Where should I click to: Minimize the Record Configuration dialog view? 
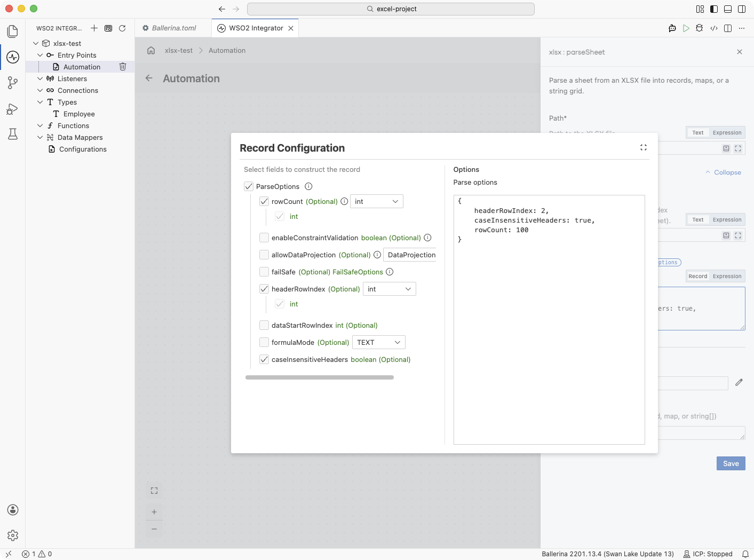click(x=644, y=147)
